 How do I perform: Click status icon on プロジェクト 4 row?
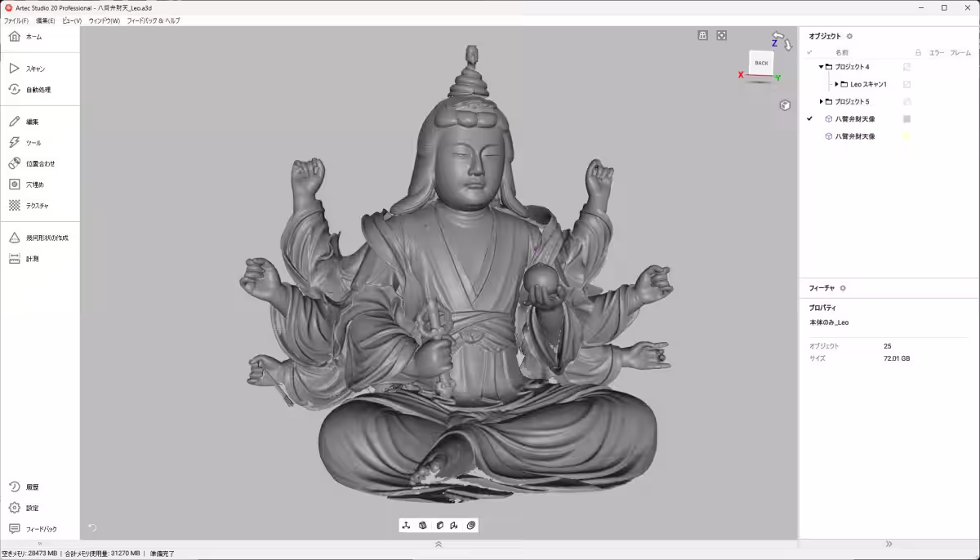click(906, 67)
